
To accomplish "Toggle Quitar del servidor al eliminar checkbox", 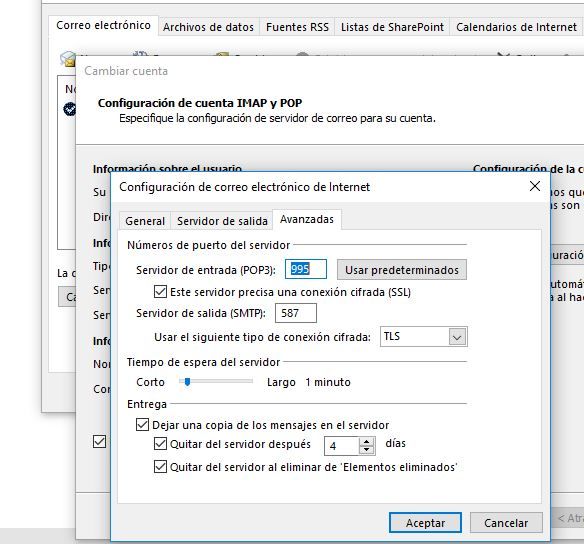I will pos(160,467).
